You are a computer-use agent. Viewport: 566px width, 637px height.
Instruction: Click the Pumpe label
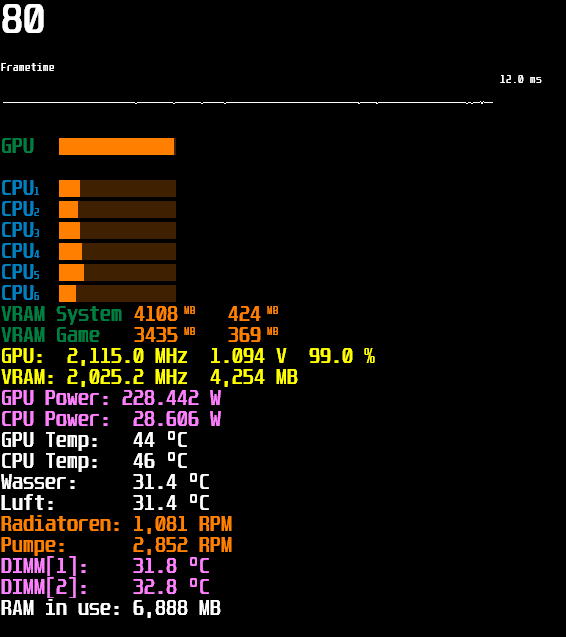33,546
